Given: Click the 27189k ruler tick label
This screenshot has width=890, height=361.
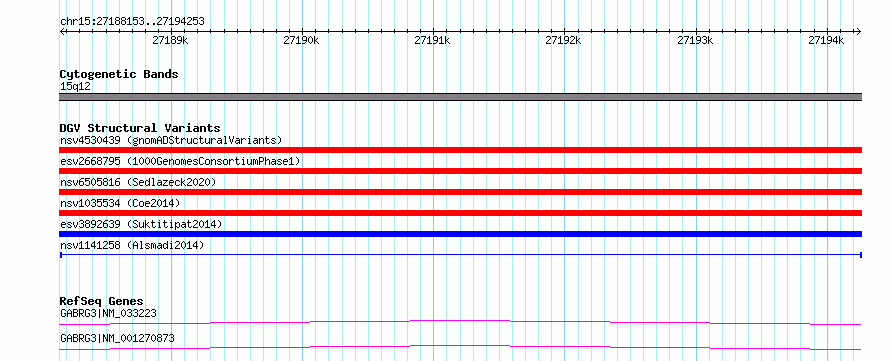Looking at the screenshot, I should (171, 40).
